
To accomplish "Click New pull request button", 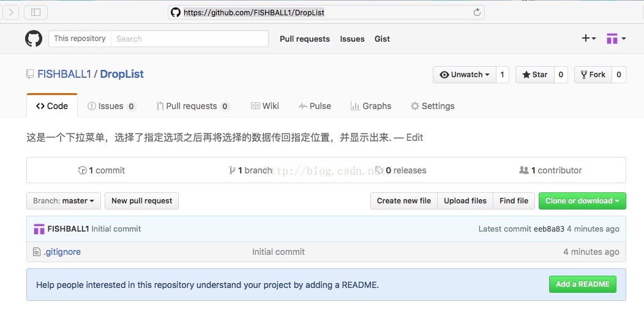I will coord(141,201).
